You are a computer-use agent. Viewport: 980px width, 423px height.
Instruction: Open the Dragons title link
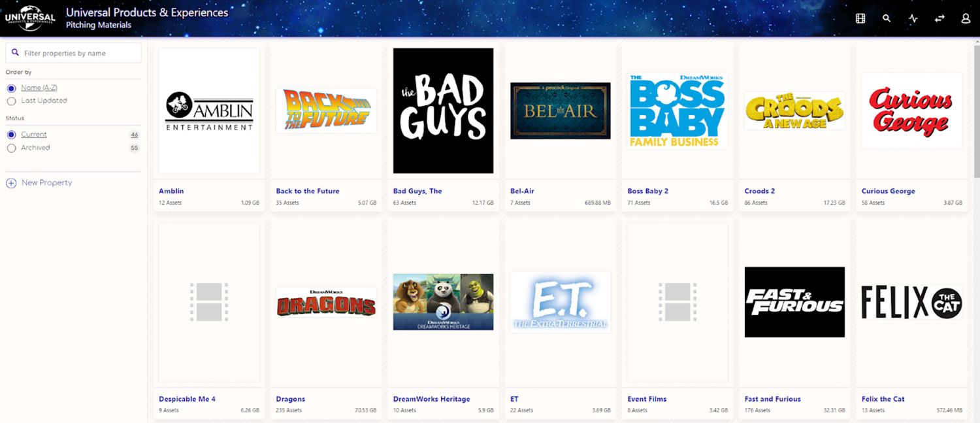click(x=291, y=399)
